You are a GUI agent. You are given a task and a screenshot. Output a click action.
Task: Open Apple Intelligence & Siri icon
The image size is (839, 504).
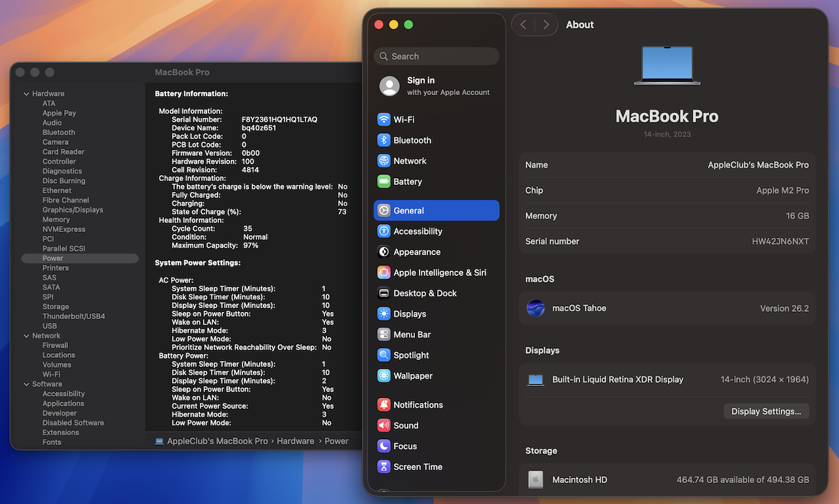pos(383,273)
